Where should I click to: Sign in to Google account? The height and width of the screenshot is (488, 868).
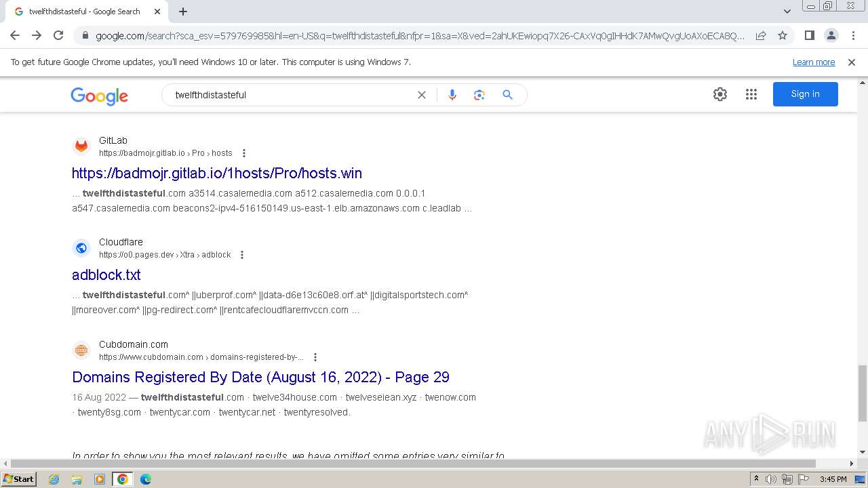click(x=806, y=94)
